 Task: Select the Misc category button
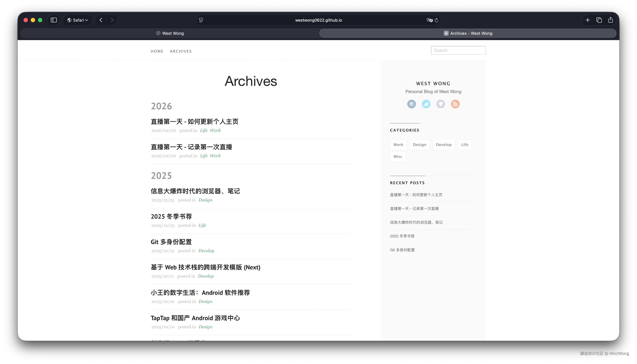click(397, 156)
